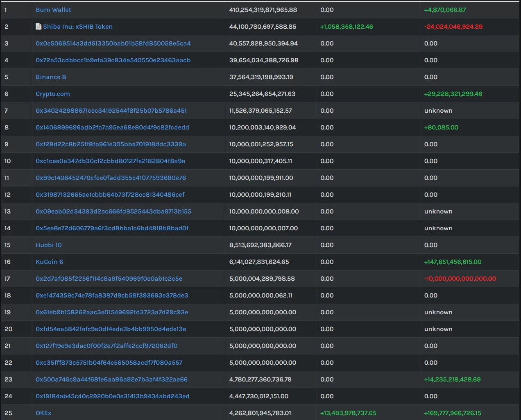Open the OKEx holder link
This screenshot has height=420, width=521.
pyautogui.click(x=43, y=413)
